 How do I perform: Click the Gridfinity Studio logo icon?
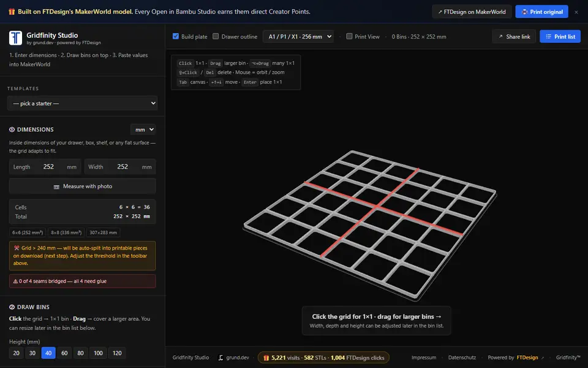pyautogui.click(x=15, y=38)
